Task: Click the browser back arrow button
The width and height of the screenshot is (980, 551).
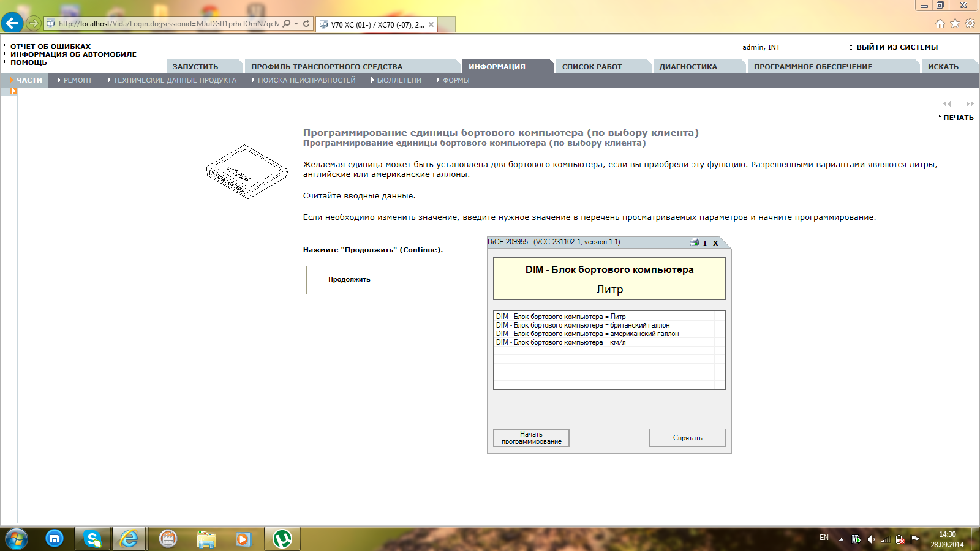Action: (x=12, y=23)
